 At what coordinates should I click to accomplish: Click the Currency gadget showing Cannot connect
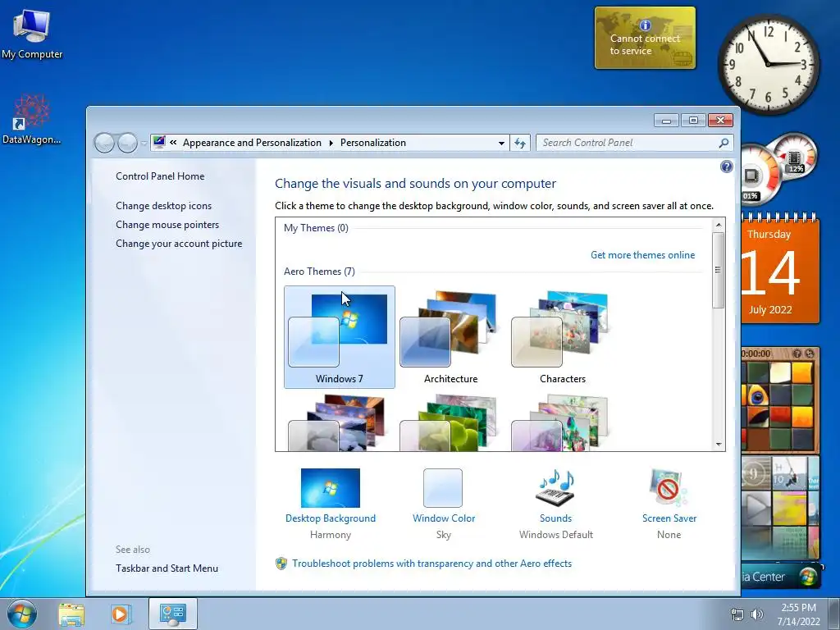point(645,38)
